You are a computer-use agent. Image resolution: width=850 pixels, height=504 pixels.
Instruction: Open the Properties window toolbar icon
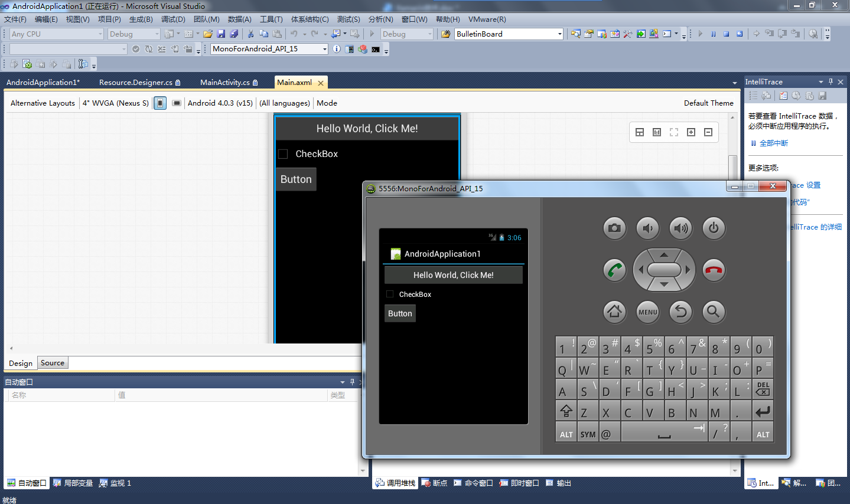tap(588, 34)
